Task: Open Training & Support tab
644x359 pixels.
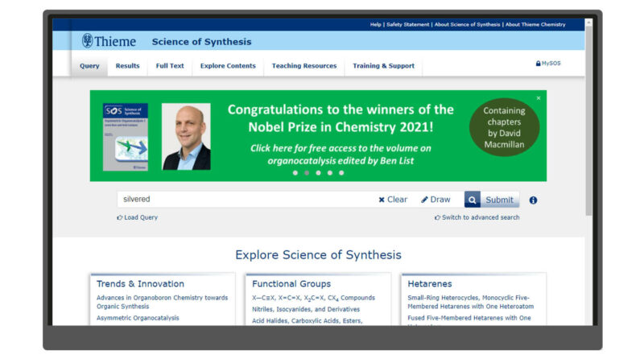Action: [x=384, y=66]
